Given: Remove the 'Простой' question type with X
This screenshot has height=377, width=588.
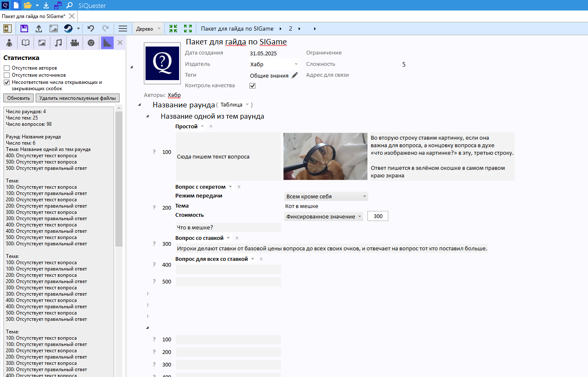Looking at the screenshot, I should click(x=211, y=126).
